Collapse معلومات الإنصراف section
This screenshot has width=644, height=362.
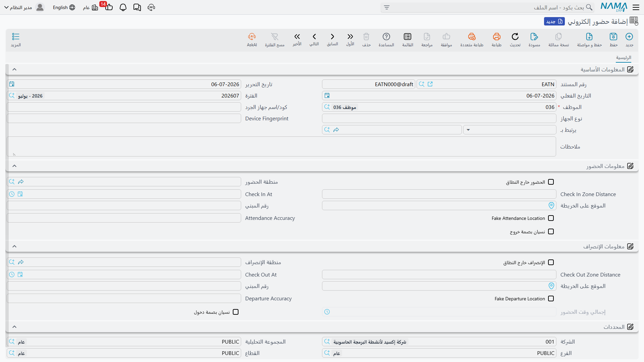pyautogui.click(x=14, y=246)
